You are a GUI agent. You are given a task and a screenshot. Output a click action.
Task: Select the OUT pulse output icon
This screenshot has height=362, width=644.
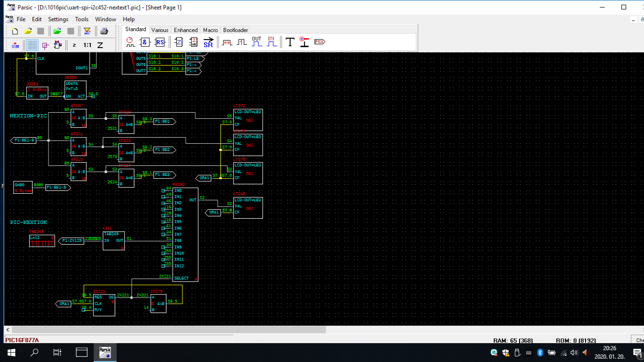256,42
